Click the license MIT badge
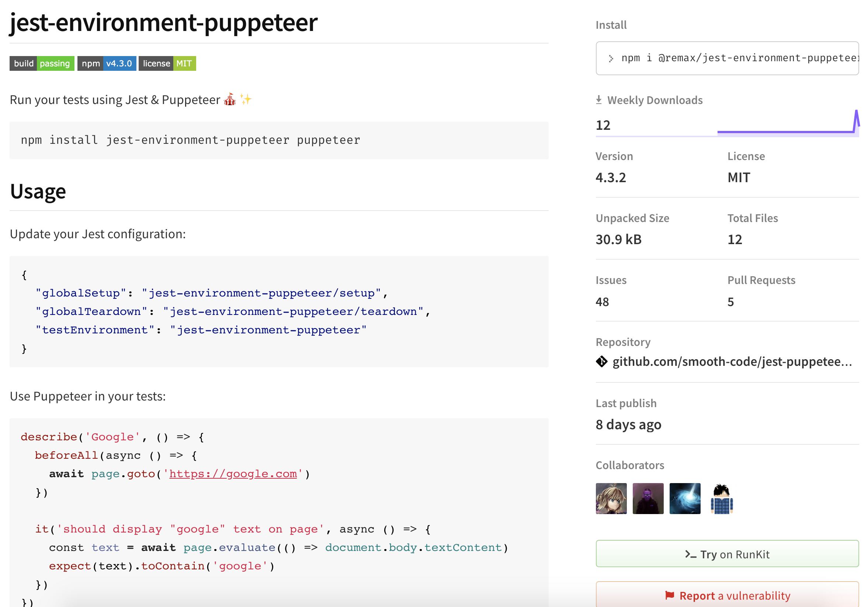The image size is (868, 607). point(167,63)
